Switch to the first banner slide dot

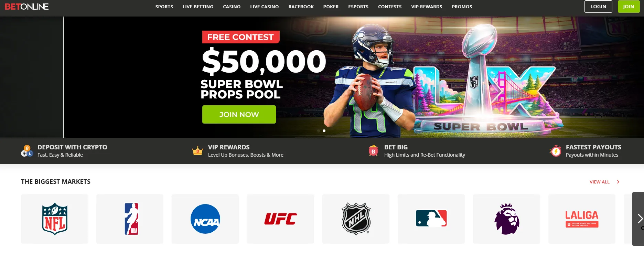(319, 131)
